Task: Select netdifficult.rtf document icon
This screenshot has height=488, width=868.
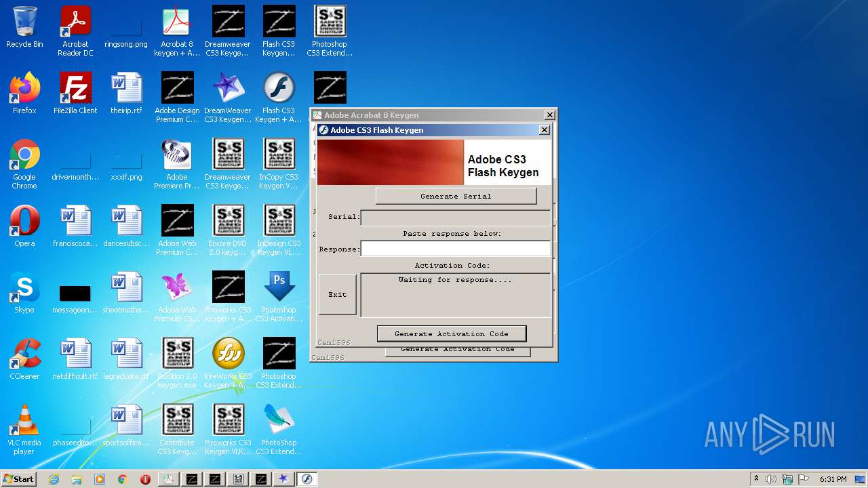Action: tap(75, 359)
